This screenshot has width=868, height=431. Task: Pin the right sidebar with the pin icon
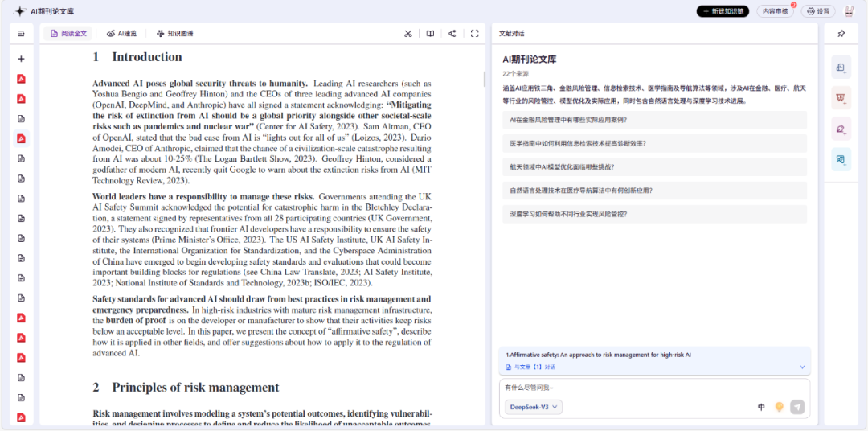point(841,34)
